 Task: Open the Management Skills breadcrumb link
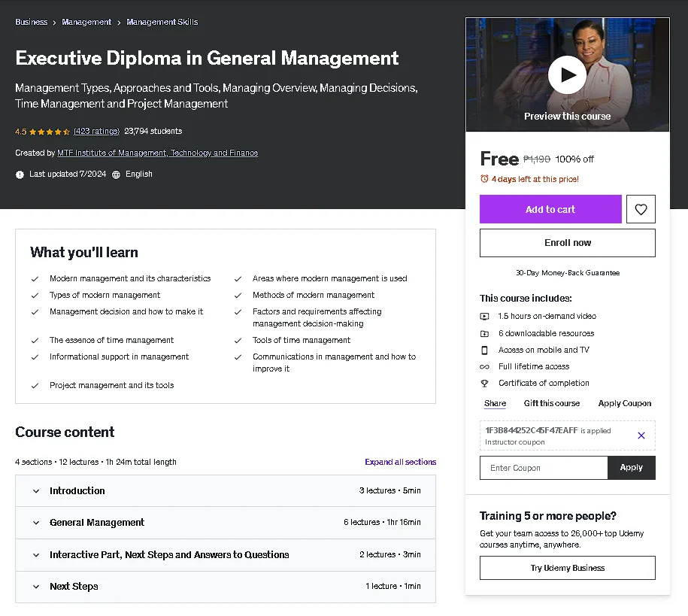point(162,22)
